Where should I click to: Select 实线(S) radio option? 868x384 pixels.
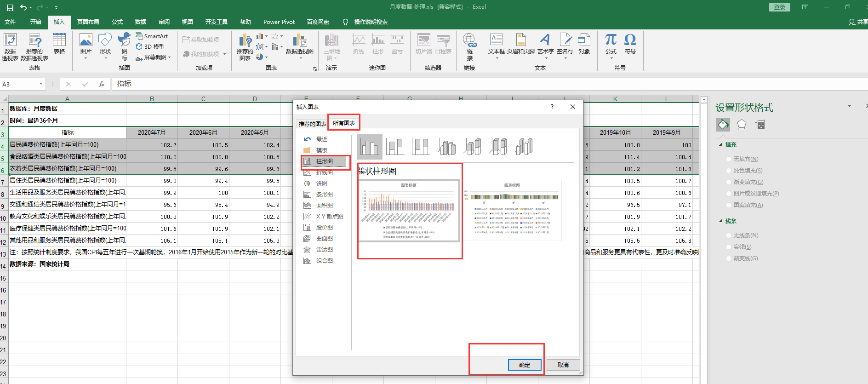pos(739,247)
